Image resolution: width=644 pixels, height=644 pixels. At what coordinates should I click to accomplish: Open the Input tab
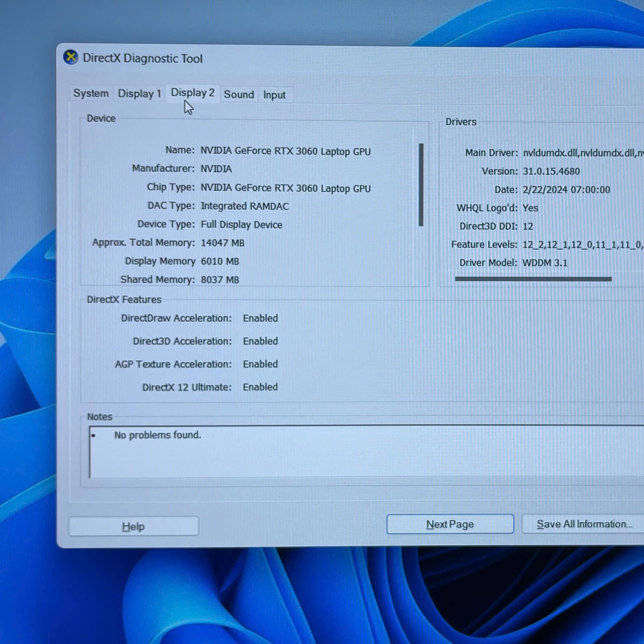pos(274,95)
